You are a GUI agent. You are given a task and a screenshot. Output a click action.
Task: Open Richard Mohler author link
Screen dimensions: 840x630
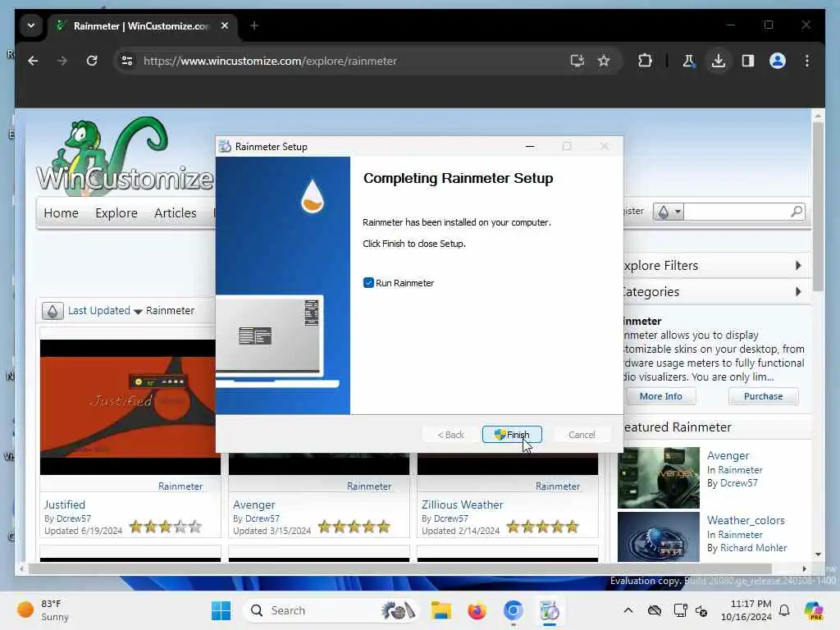753,548
